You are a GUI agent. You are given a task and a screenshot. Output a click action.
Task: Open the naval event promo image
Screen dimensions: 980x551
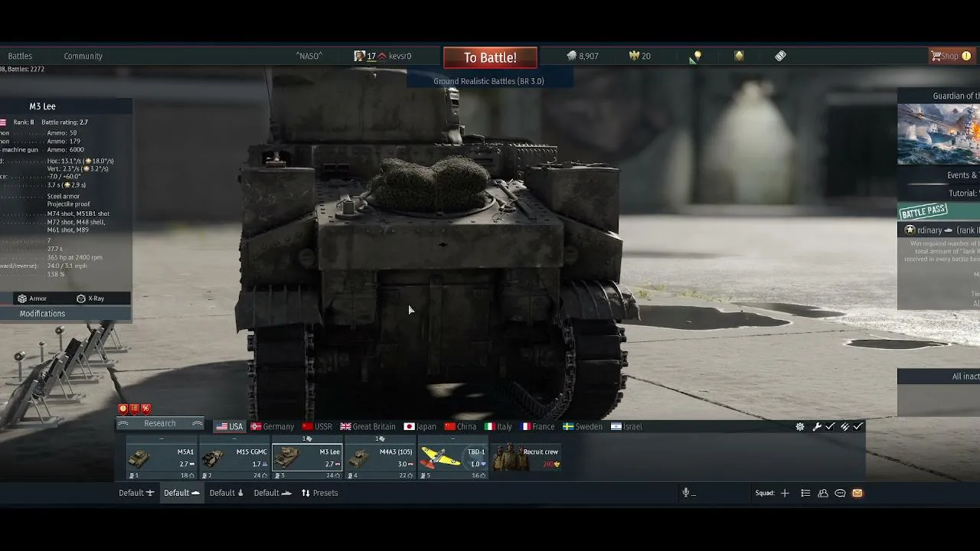[939, 134]
